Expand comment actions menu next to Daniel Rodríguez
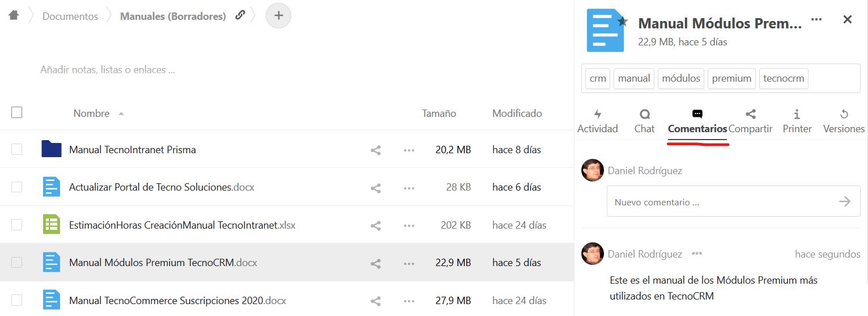 click(697, 254)
